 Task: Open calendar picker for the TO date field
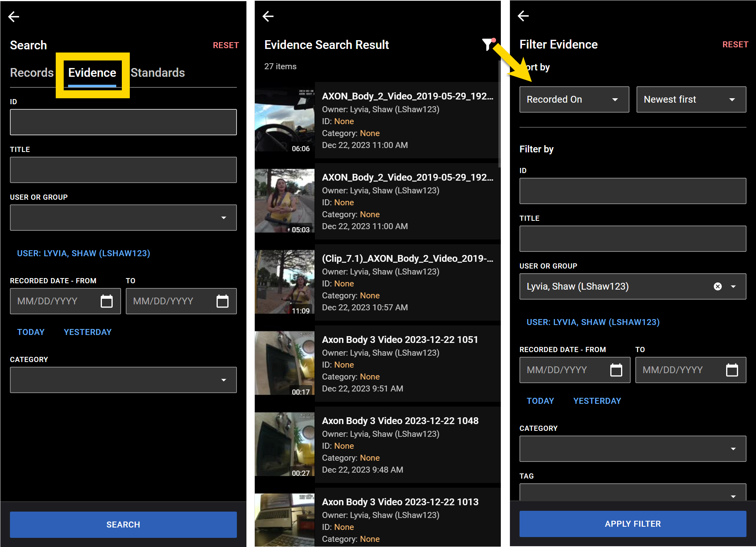click(x=222, y=301)
